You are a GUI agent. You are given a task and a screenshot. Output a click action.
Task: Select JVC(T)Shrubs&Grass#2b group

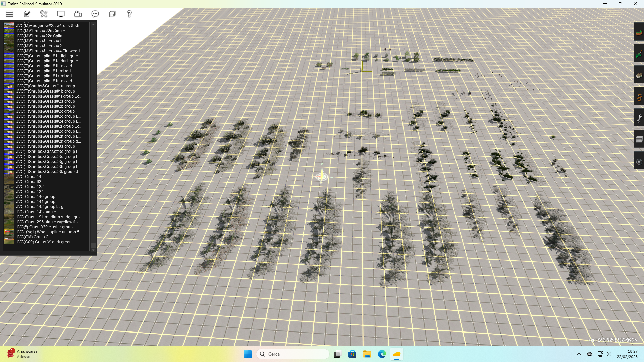tap(46, 106)
